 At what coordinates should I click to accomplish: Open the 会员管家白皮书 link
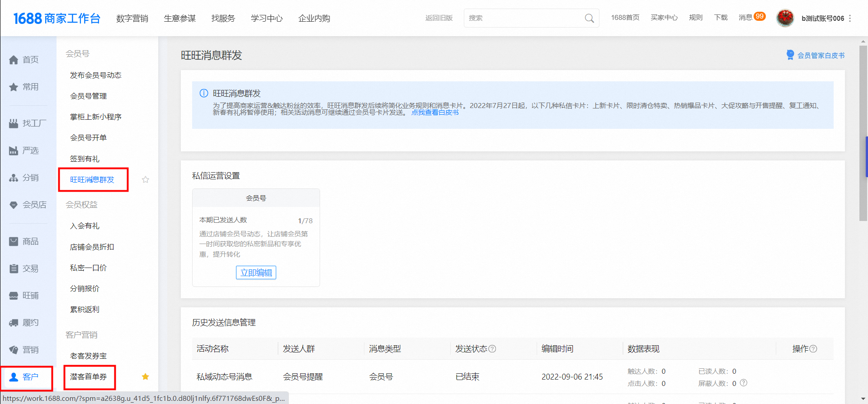point(821,56)
